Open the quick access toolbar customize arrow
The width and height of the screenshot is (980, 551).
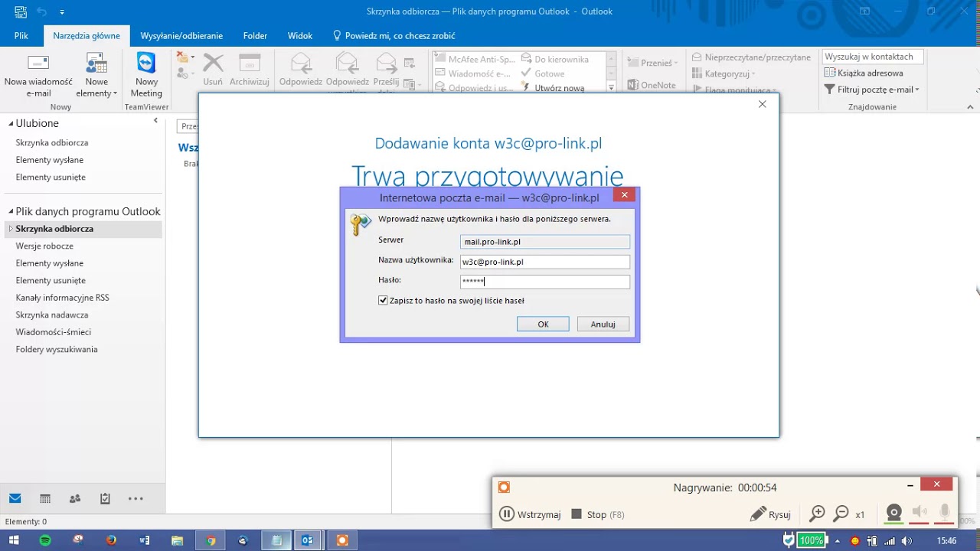(62, 12)
